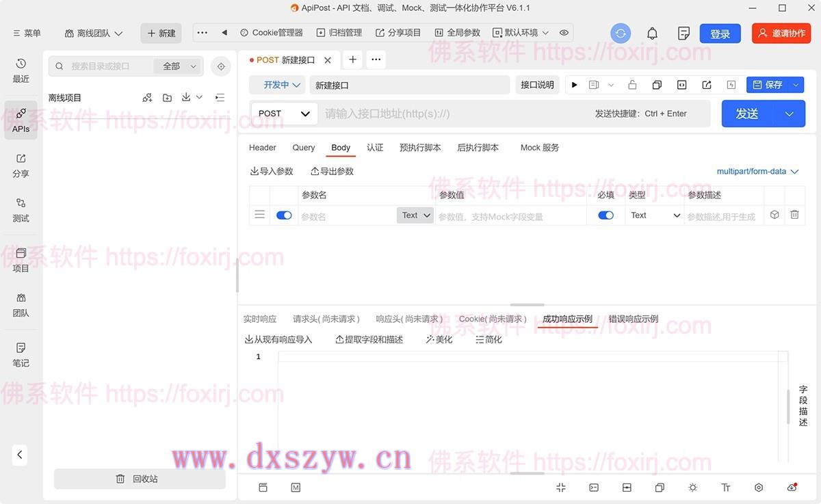Click the copy duplicate icon in interface toolbar

click(657, 85)
